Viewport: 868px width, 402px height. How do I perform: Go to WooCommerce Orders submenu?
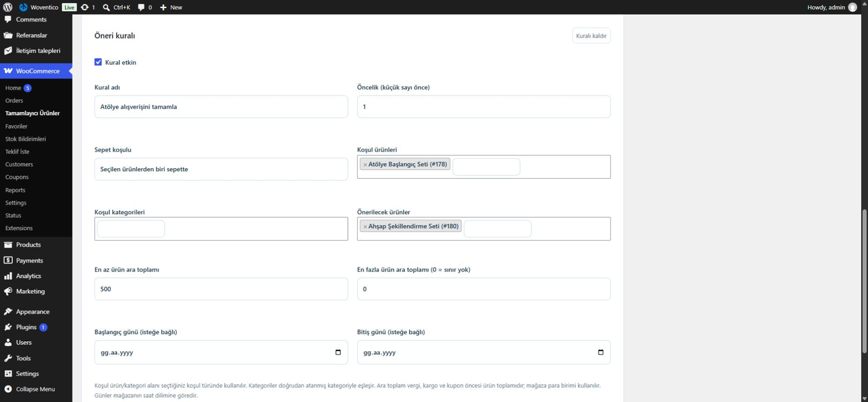(x=14, y=100)
